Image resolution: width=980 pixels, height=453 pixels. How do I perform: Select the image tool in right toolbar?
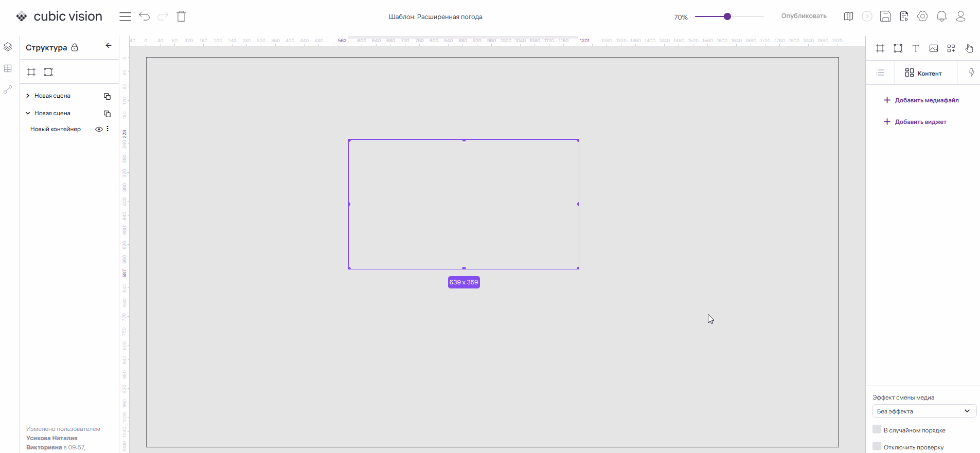click(933, 48)
